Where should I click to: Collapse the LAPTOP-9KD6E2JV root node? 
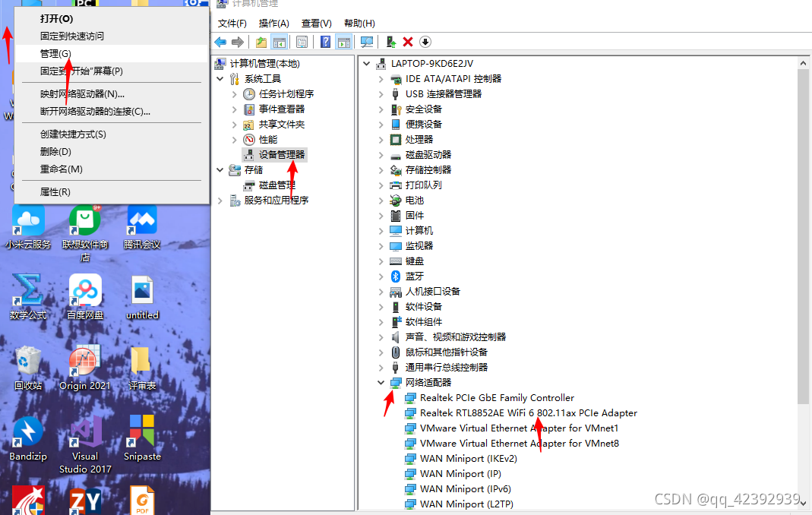click(x=367, y=64)
